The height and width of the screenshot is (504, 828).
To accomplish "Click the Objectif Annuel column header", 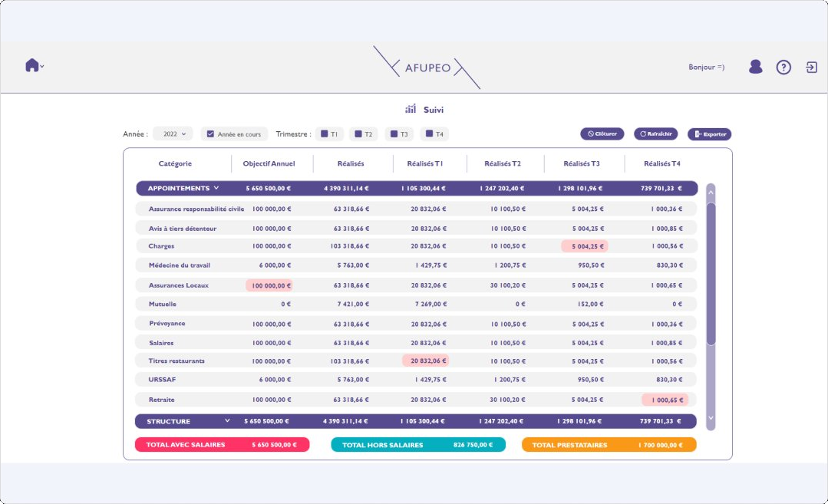I will tap(269, 163).
